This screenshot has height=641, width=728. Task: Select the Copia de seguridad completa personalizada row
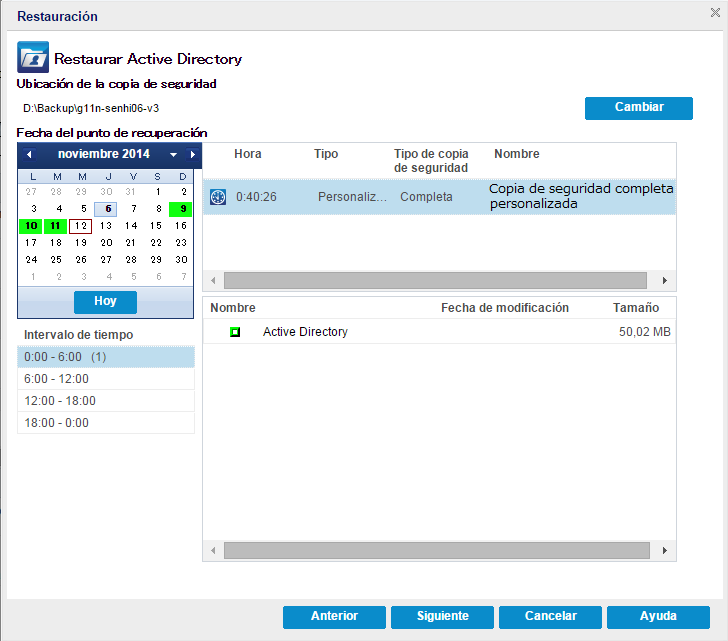click(439, 197)
